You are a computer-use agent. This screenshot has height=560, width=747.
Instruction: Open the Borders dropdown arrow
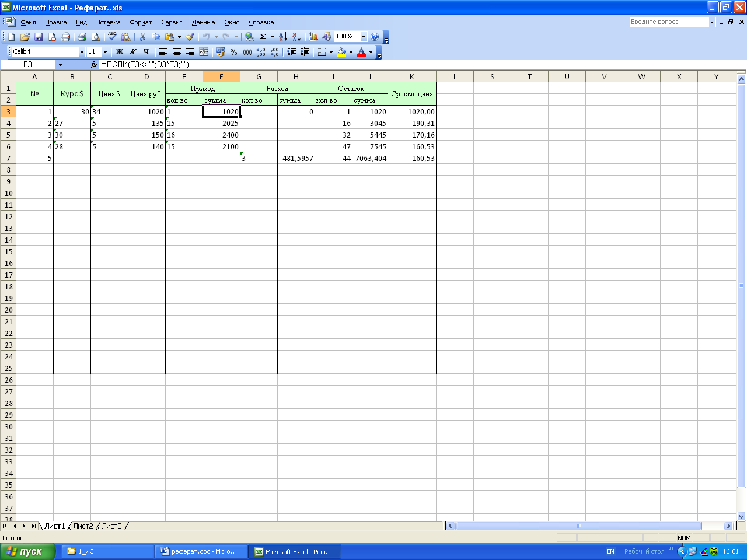point(331,52)
